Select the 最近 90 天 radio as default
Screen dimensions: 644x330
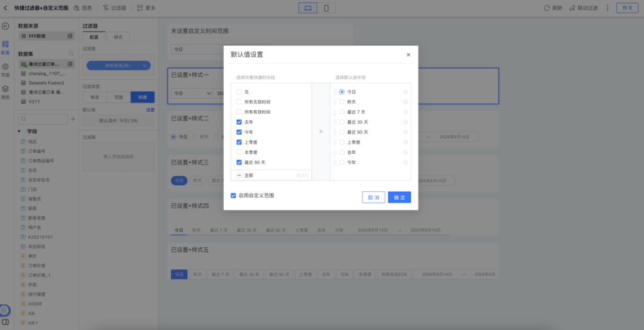click(x=342, y=132)
